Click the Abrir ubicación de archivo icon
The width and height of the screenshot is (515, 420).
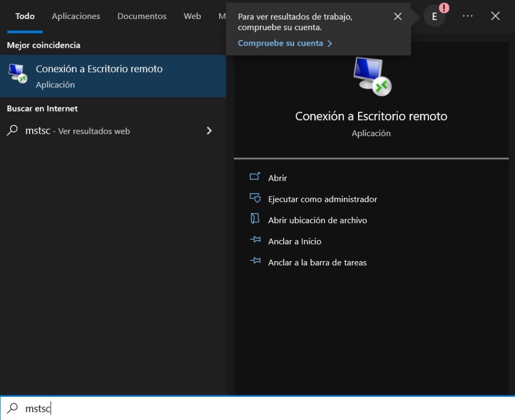tap(255, 220)
